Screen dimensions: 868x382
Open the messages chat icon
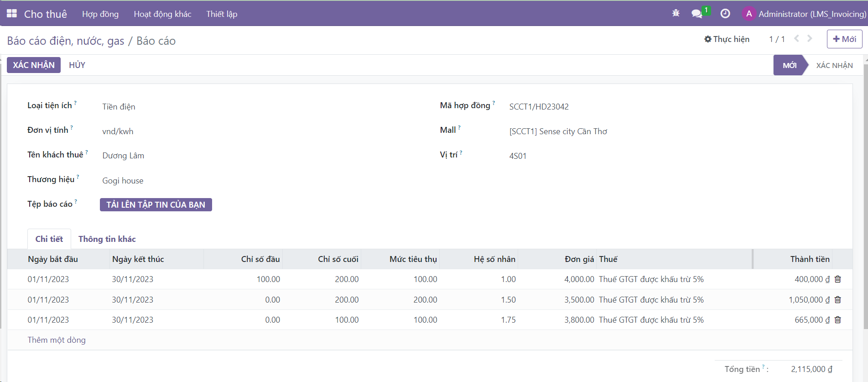(696, 14)
